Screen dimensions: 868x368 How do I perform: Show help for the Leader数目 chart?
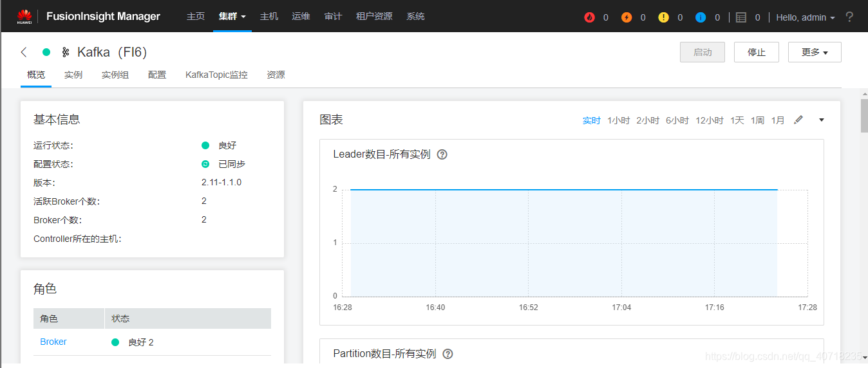[x=442, y=154]
